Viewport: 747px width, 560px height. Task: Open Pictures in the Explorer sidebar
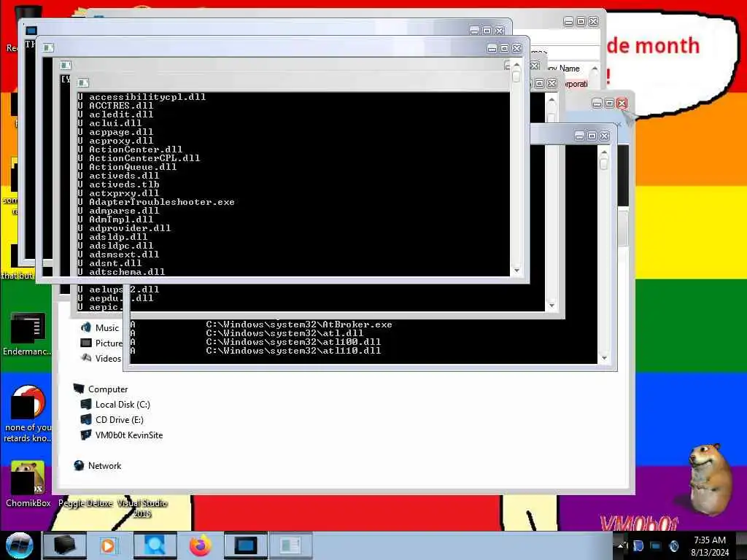(x=109, y=343)
